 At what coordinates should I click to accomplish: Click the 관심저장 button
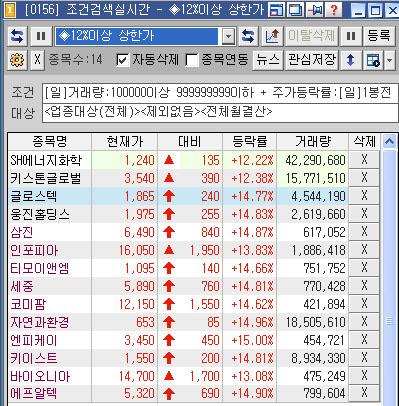coord(312,60)
